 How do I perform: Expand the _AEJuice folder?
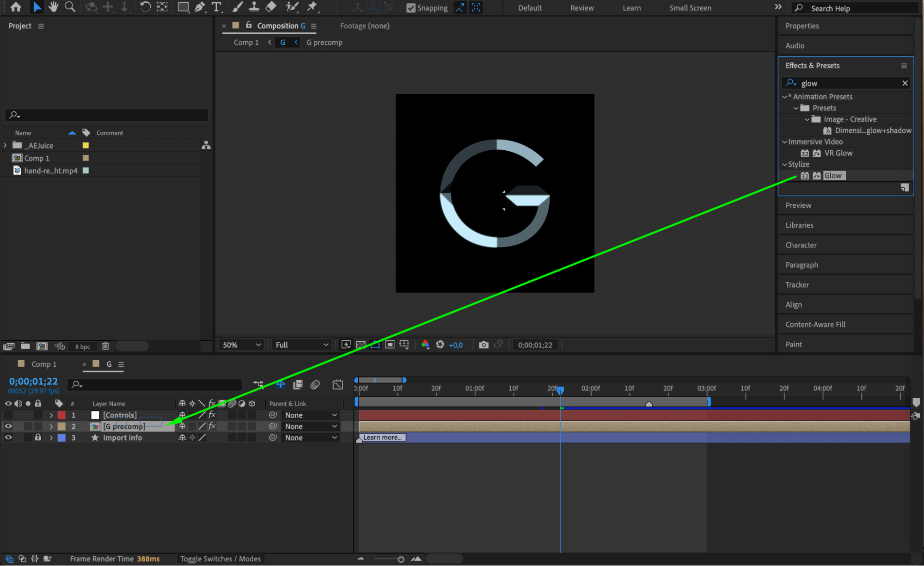5,145
